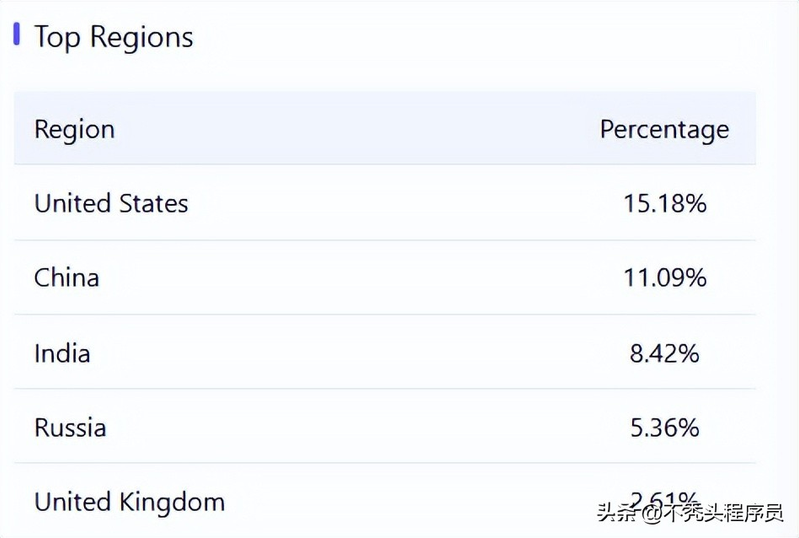Click the 8.42% percentage value
This screenshot has height=538, width=799.
pyautogui.click(x=665, y=353)
